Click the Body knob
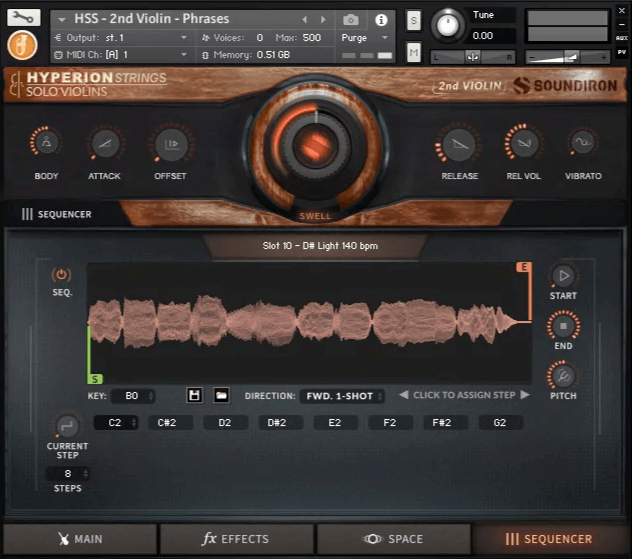The image size is (632, 559). point(46,143)
